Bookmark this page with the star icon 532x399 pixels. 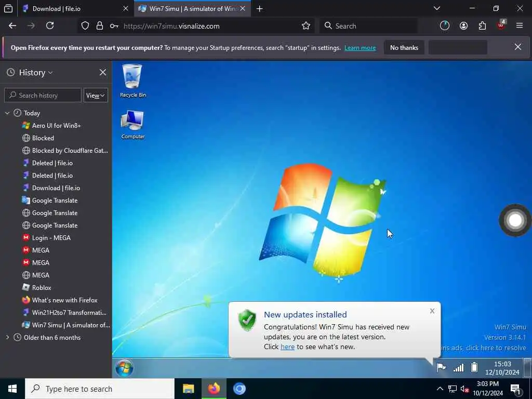pyautogui.click(x=305, y=26)
